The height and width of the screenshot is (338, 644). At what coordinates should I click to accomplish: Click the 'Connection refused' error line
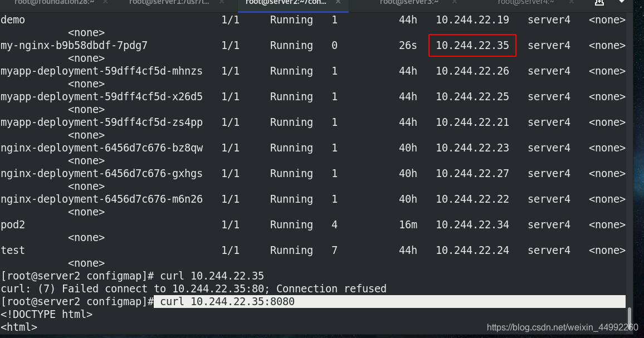(193, 288)
